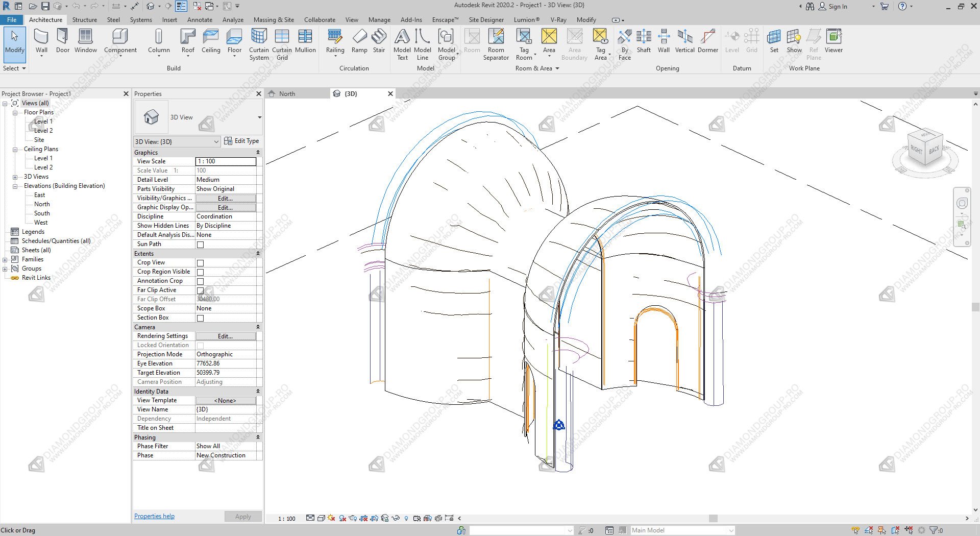Select the Area tool
The image size is (980, 536).
(x=549, y=41)
